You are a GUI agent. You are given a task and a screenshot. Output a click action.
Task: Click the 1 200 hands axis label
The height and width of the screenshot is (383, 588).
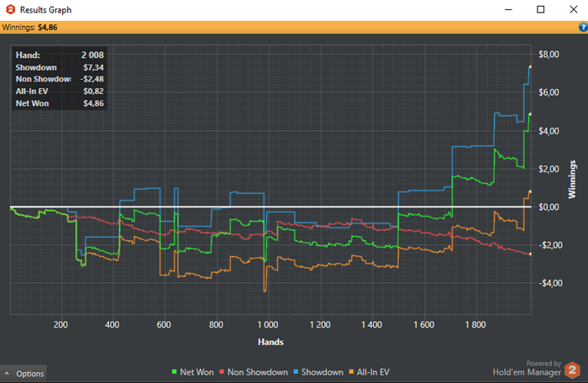tap(320, 324)
